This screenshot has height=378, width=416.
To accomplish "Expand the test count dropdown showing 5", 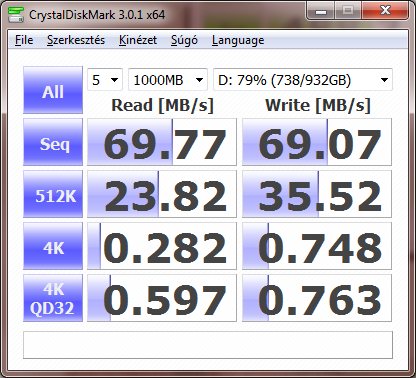I will [x=105, y=80].
